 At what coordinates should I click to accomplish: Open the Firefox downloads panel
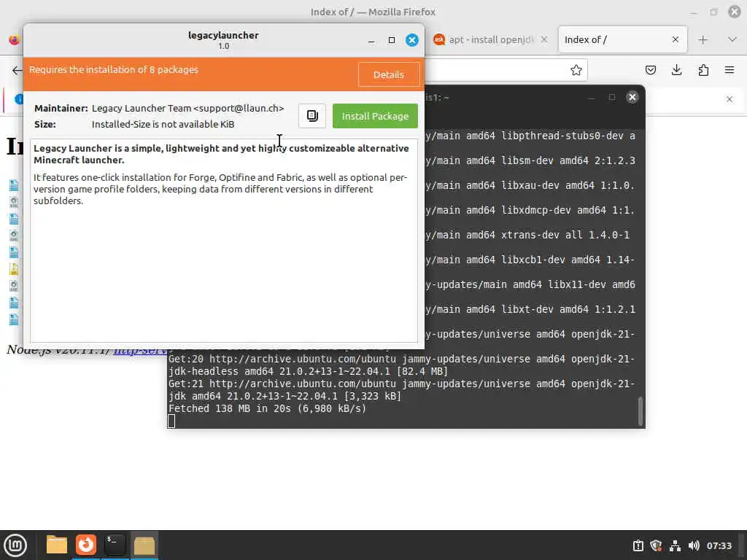676,71
